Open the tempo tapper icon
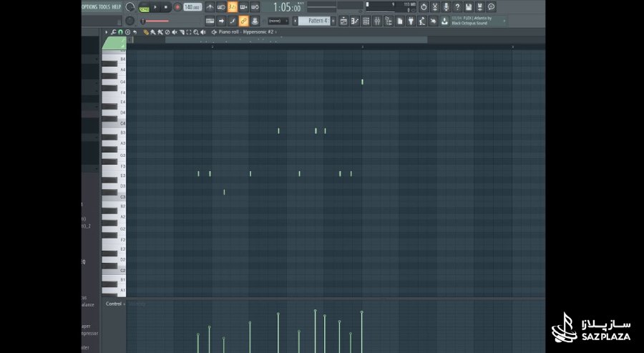Viewport: 644px width, 353px height. [422, 21]
